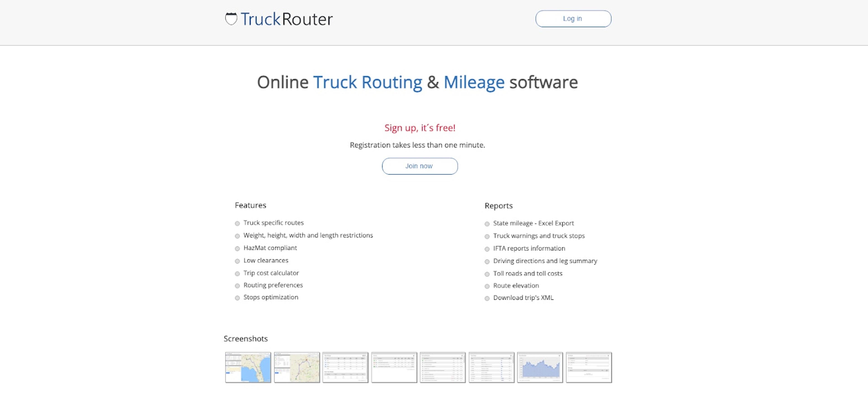
Task: Click the TruckRouter wordmark in the header
Action: click(x=286, y=19)
